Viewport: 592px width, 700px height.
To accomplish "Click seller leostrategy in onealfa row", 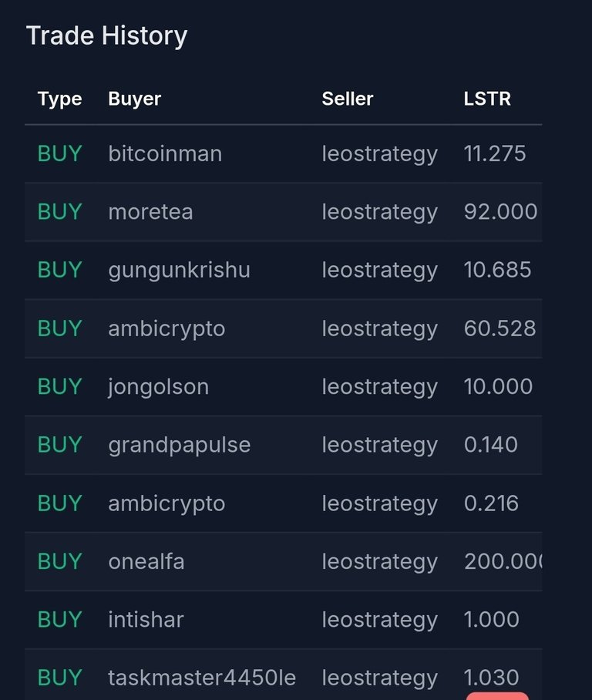I will click(x=379, y=562).
